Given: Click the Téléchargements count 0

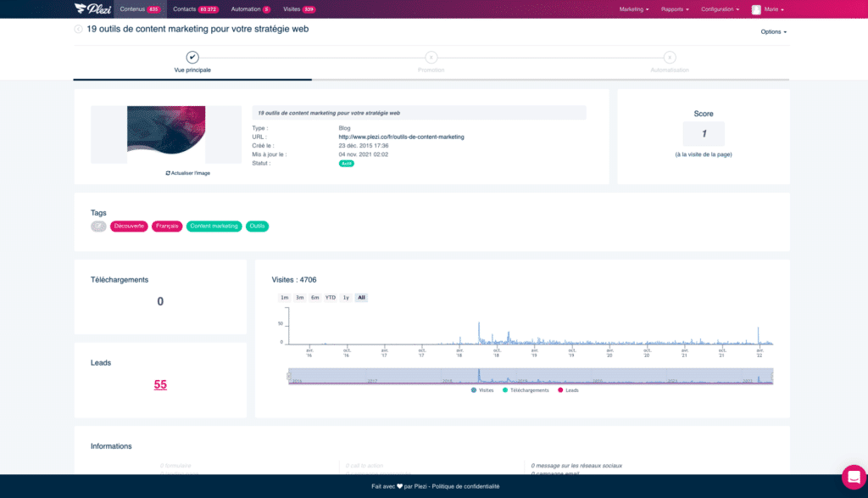Looking at the screenshot, I should click(x=160, y=301).
